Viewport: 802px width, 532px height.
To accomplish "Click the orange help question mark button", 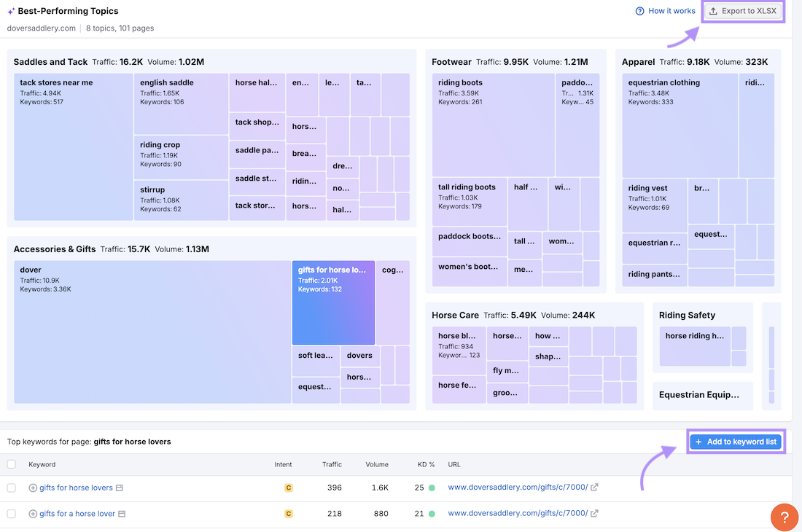I will click(x=785, y=517).
